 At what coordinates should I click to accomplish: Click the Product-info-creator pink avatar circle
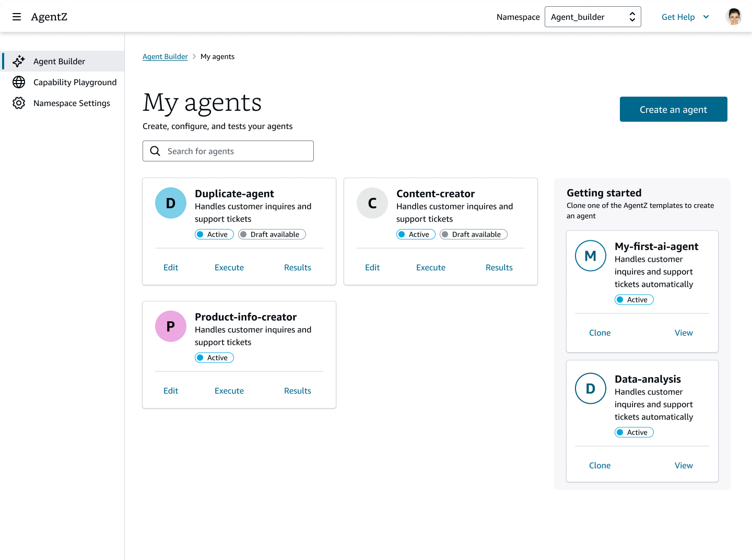[171, 326]
